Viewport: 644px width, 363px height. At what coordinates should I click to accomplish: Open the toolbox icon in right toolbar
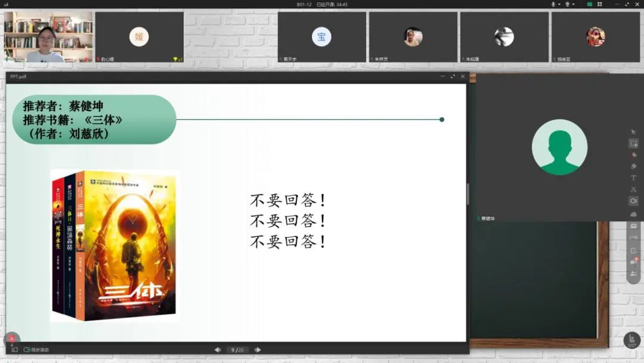pyautogui.click(x=633, y=226)
